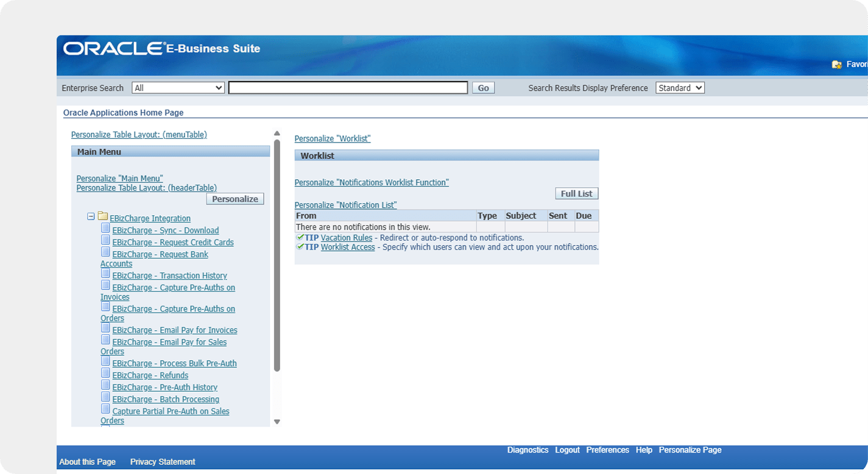Click the Type column header
The image size is (868, 474).
click(490, 216)
